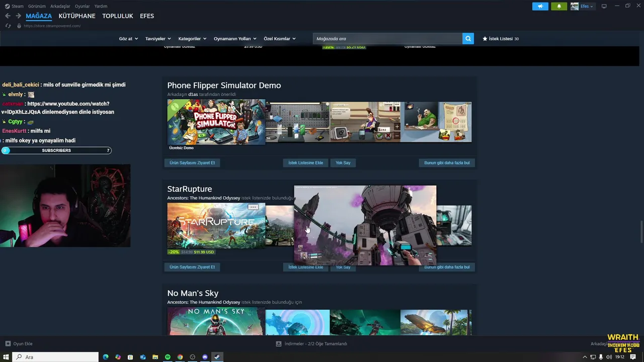Open Discord from the taskbar
Screen dimensions: 644x362
pyautogui.click(x=205, y=357)
